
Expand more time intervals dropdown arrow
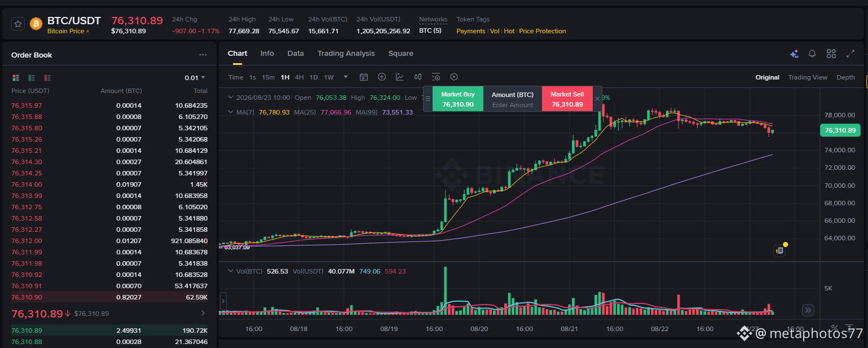pyautogui.click(x=346, y=77)
